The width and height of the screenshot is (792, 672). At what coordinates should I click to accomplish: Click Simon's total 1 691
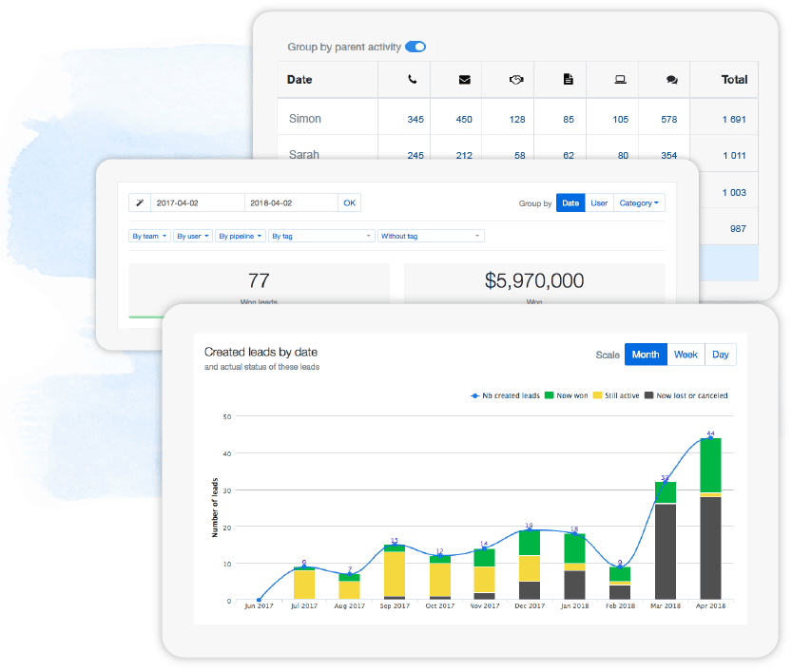734,119
